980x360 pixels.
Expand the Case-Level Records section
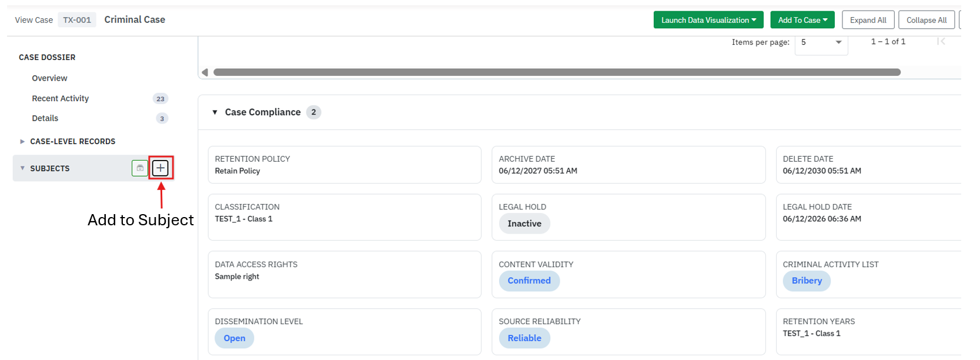click(22, 142)
